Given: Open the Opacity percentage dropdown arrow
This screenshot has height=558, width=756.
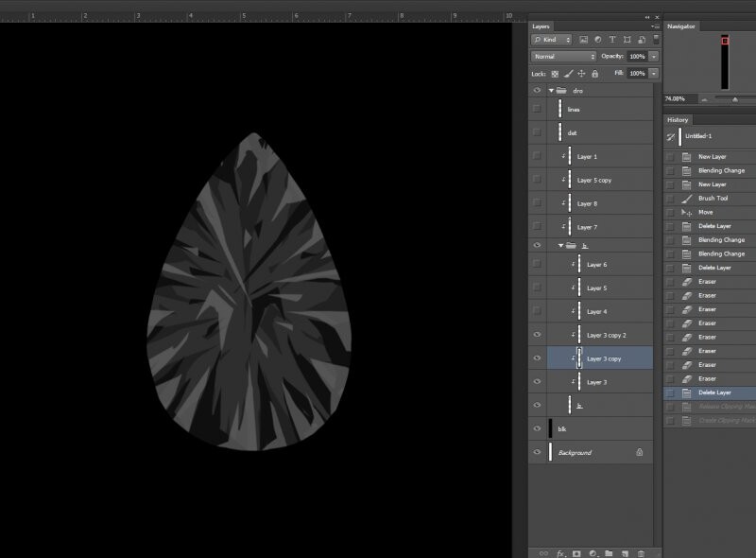Looking at the screenshot, I should 653,57.
